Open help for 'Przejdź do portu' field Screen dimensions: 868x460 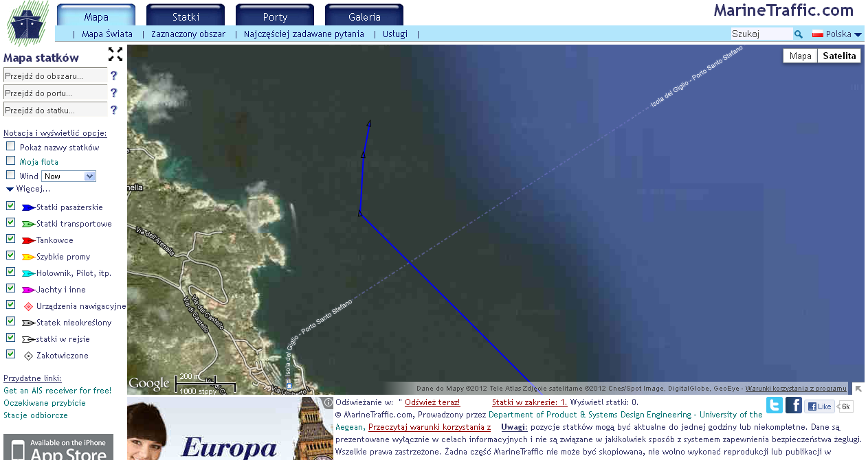114,93
